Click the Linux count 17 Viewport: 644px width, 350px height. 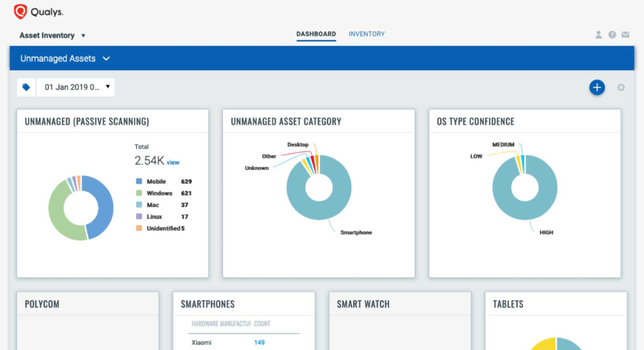[185, 217]
